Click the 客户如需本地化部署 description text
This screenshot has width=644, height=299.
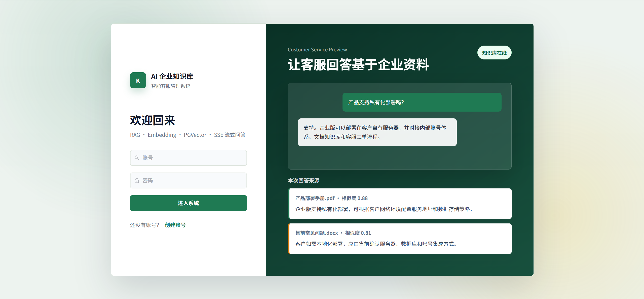pyautogui.click(x=376, y=244)
